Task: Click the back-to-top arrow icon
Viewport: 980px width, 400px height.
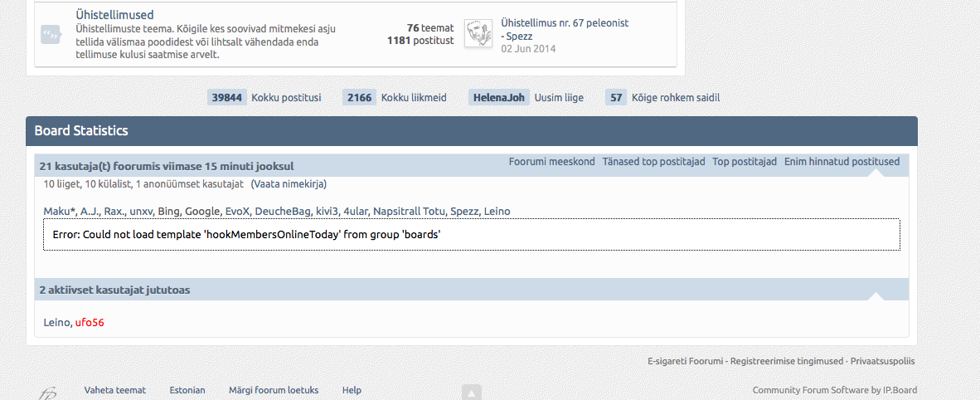Action: coord(472,393)
